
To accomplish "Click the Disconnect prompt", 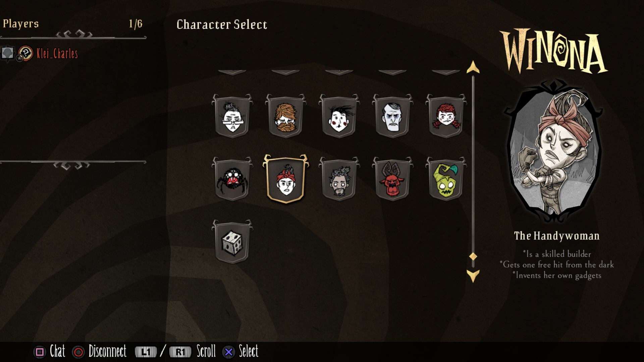I will point(99,351).
